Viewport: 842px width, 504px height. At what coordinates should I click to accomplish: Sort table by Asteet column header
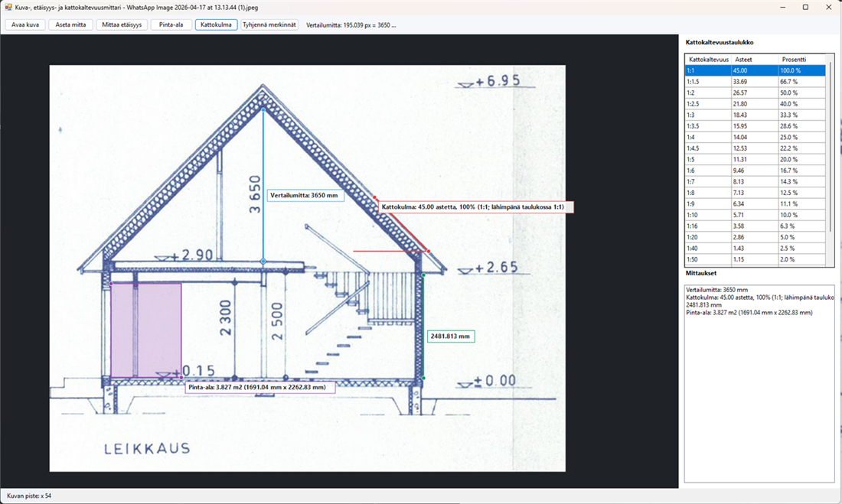point(755,60)
